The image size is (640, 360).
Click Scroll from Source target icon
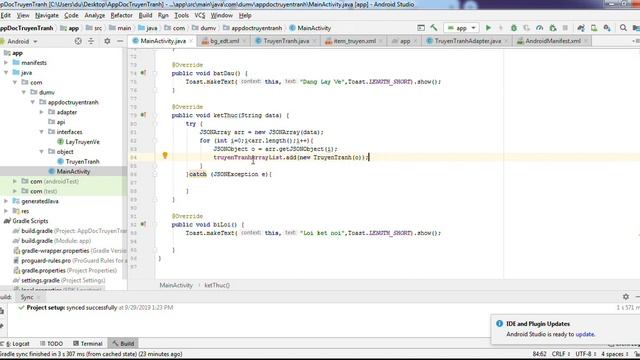[x=78, y=41]
